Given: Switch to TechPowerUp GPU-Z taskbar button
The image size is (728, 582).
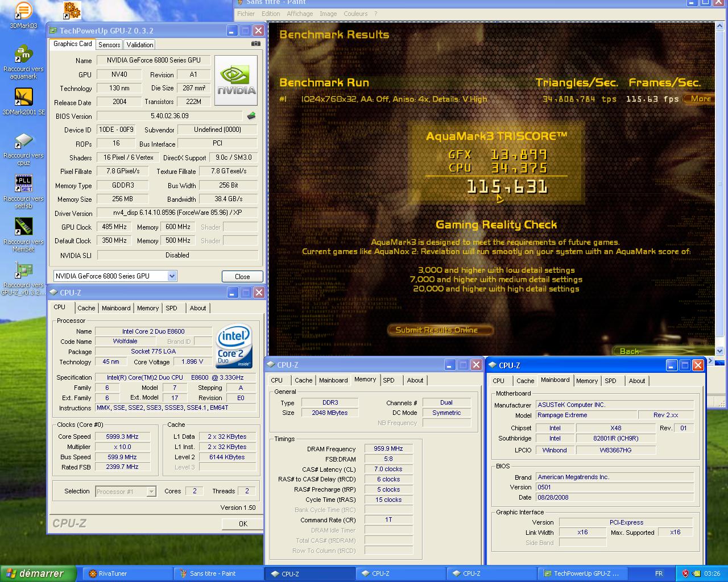Looking at the screenshot, I should click(582, 573).
